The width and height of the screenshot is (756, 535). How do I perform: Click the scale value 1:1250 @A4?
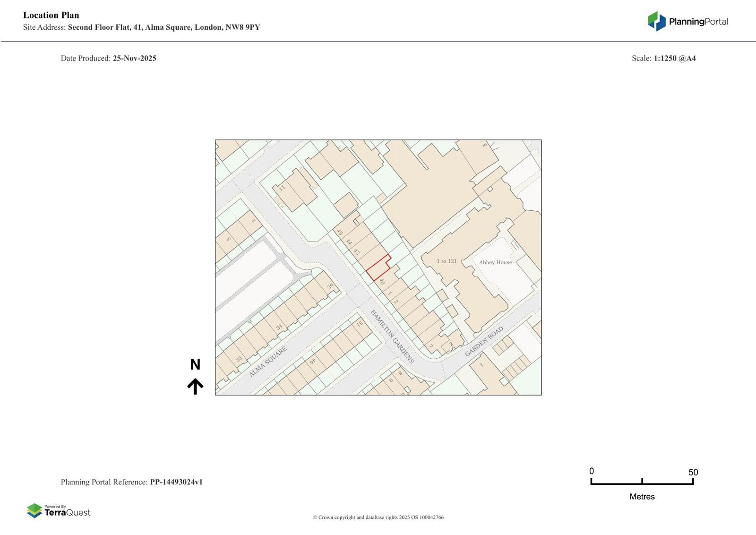pos(674,59)
